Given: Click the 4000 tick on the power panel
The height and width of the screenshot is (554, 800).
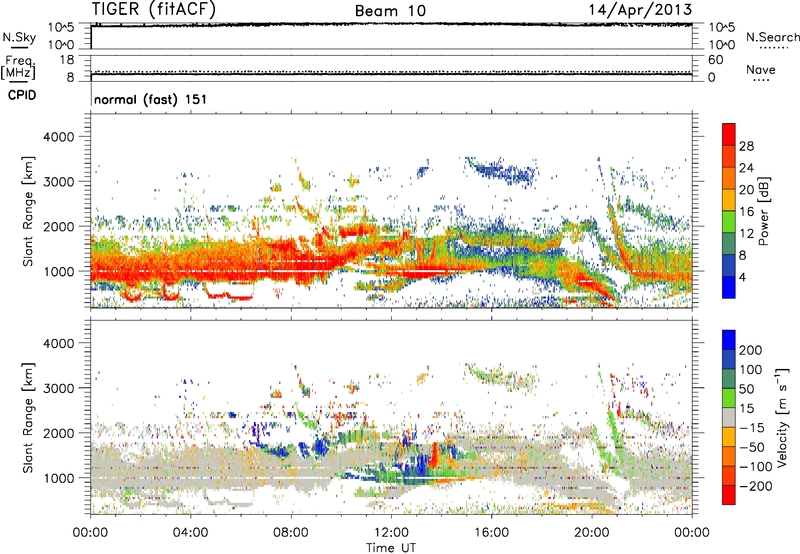Looking at the screenshot, I should pyautogui.click(x=58, y=137).
